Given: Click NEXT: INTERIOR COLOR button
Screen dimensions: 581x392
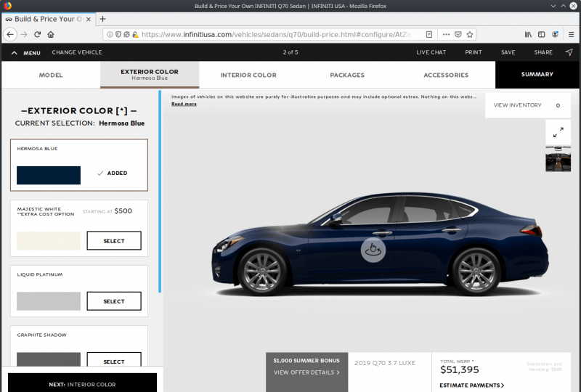Looking at the screenshot, I should click(82, 383).
